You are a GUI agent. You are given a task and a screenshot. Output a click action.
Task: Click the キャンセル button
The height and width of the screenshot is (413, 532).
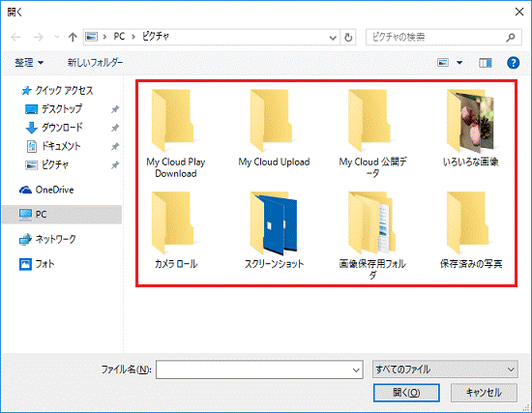point(484,393)
